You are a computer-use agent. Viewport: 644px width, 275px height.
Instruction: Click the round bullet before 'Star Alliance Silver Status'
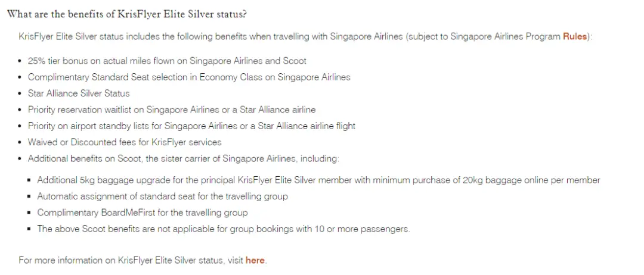(x=20, y=94)
